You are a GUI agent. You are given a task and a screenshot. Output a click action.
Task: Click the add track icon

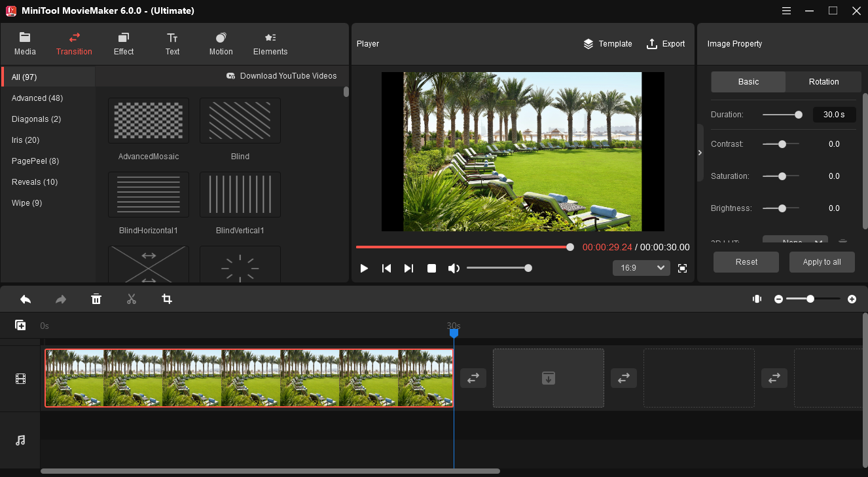(20, 326)
